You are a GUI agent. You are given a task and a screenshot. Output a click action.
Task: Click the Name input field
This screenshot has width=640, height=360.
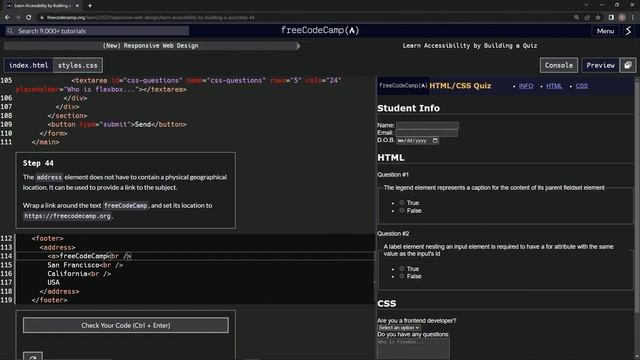click(427, 125)
